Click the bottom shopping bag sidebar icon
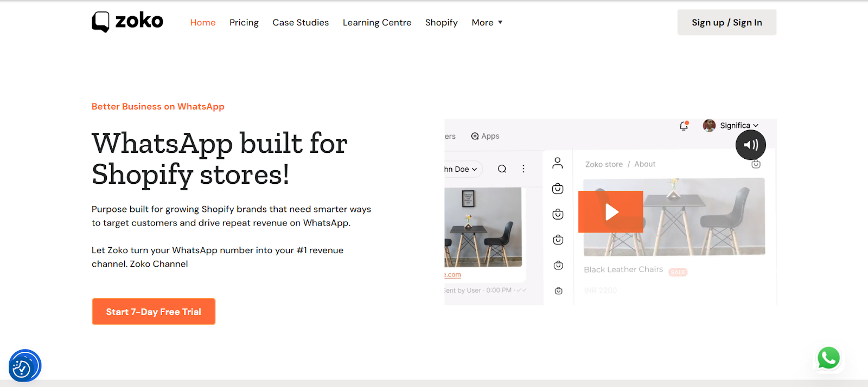Screen dimensions: 868x387 coord(558,291)
